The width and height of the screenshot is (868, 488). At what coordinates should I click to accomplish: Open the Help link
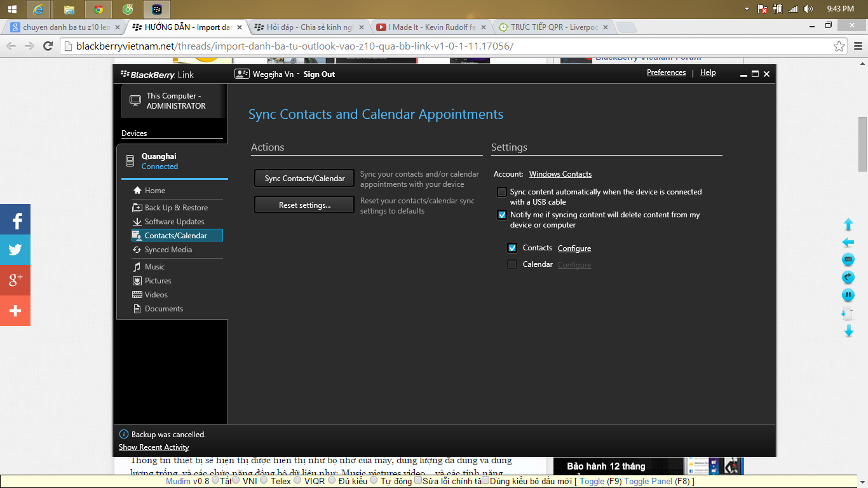708,72
